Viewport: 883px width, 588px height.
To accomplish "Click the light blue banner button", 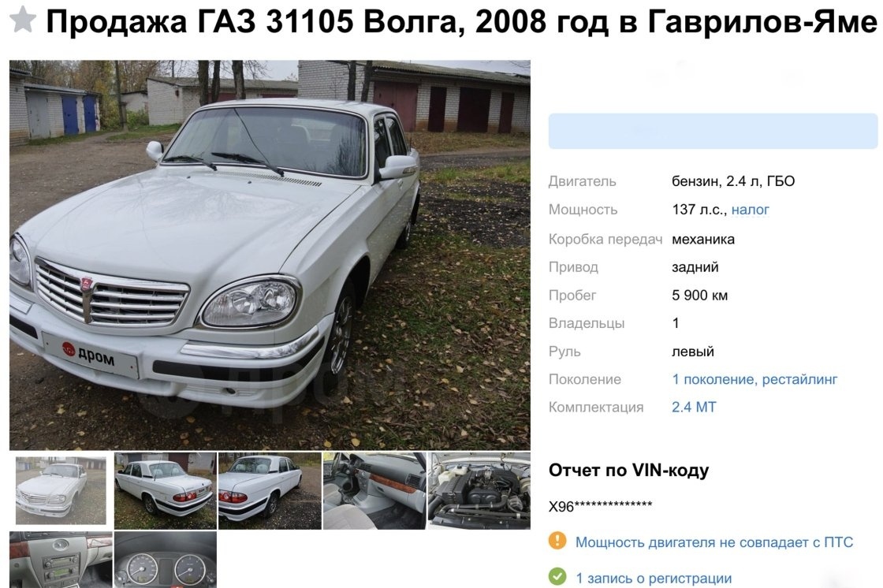I will pyautogui.click(x=713, y=131).
